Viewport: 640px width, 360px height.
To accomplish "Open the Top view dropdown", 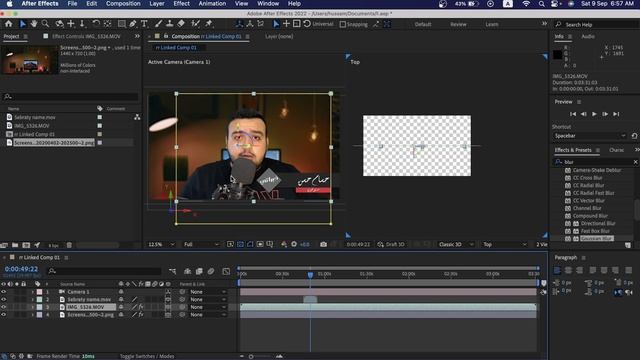I will click(x=505, y=244).
